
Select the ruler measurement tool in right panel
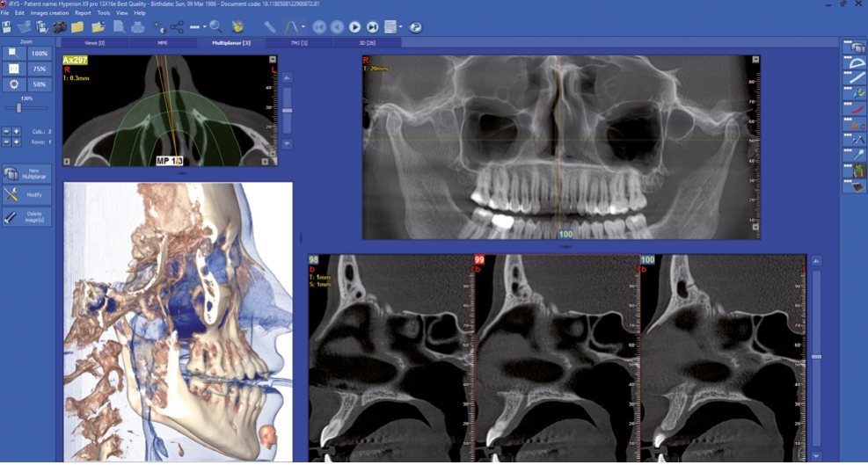click(x=854, y=78)
